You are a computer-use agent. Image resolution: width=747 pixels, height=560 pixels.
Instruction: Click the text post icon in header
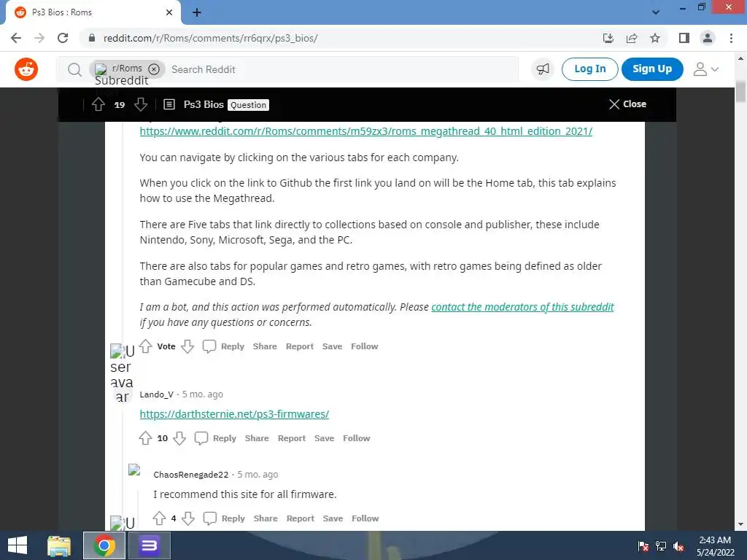click(169, 104)
